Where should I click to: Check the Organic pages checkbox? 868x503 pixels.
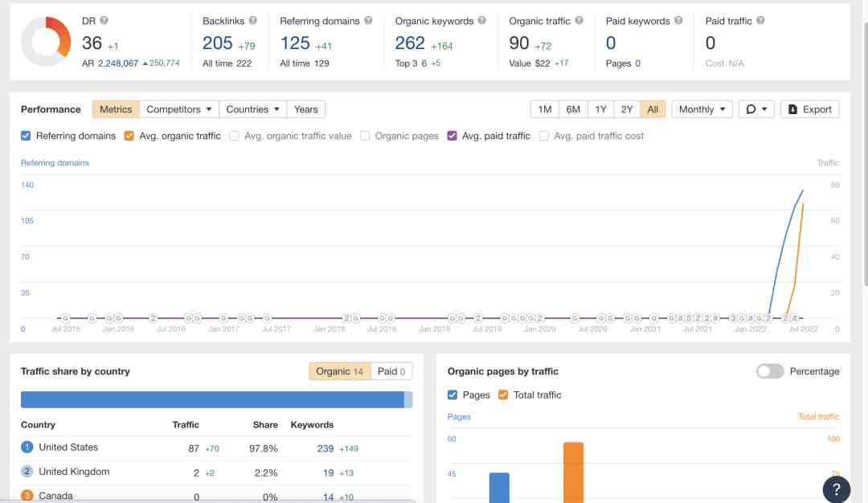[365, 136]
